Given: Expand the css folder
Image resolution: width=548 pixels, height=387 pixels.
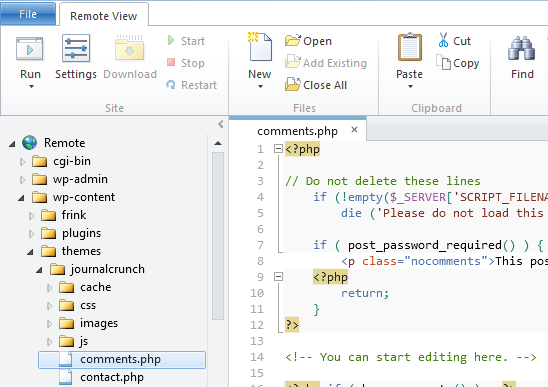Looking at the screenshot, I should point(50,306).
